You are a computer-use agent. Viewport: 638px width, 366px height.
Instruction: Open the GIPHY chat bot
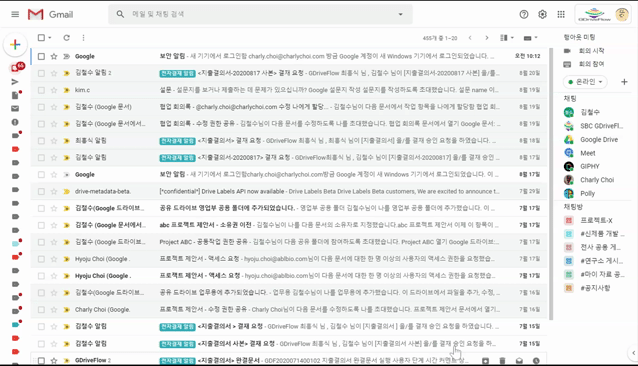(x=590, y=166)
